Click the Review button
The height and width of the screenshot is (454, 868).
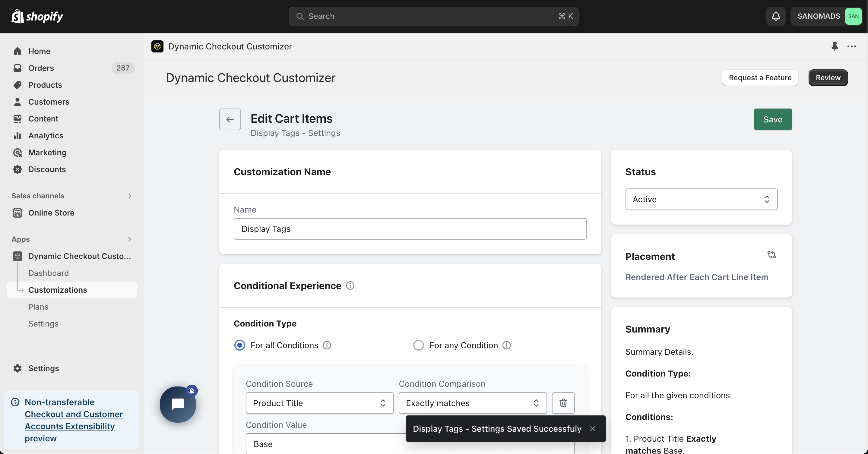pyautogui.click(x=828, y=78)
